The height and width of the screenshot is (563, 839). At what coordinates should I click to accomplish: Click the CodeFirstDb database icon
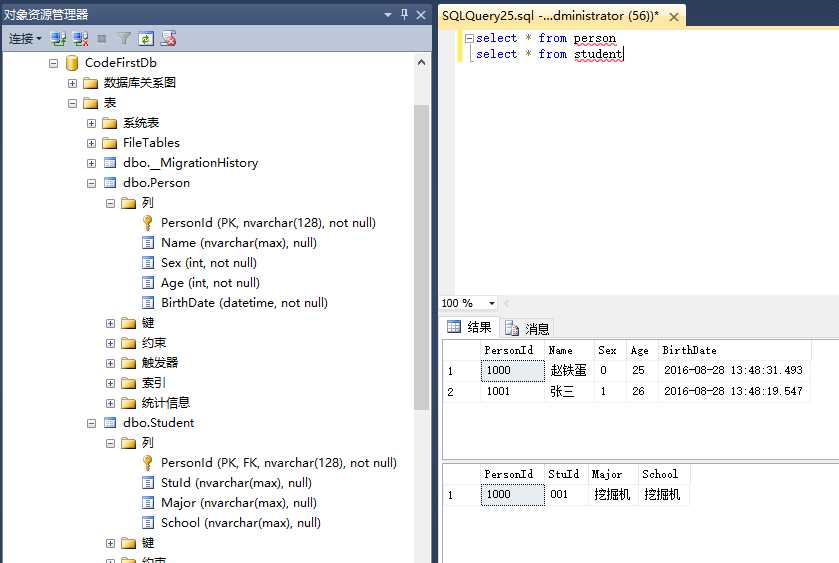[x=72, y=63]
